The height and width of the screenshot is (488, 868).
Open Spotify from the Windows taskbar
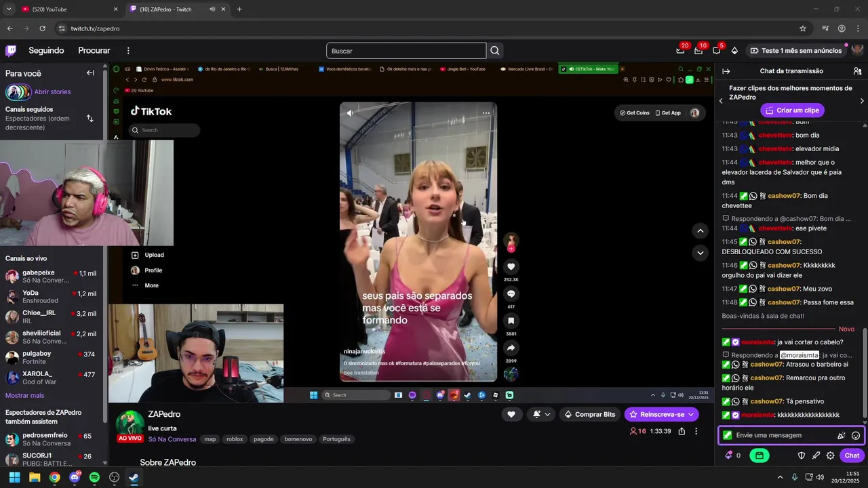(x=94, y=477)
